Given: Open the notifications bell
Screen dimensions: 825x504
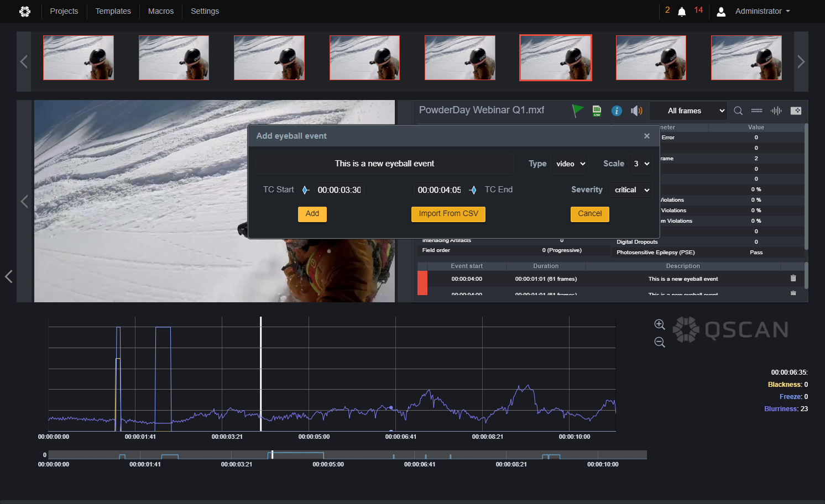Looking at the screenshot, I should click(x=682, y=12).
